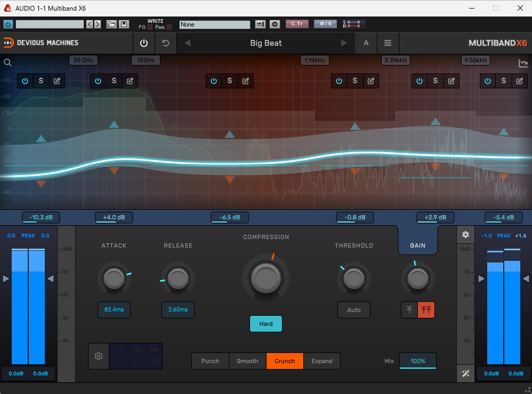Open the hamburger menu
532x394 pixels.
coord(388,43)
